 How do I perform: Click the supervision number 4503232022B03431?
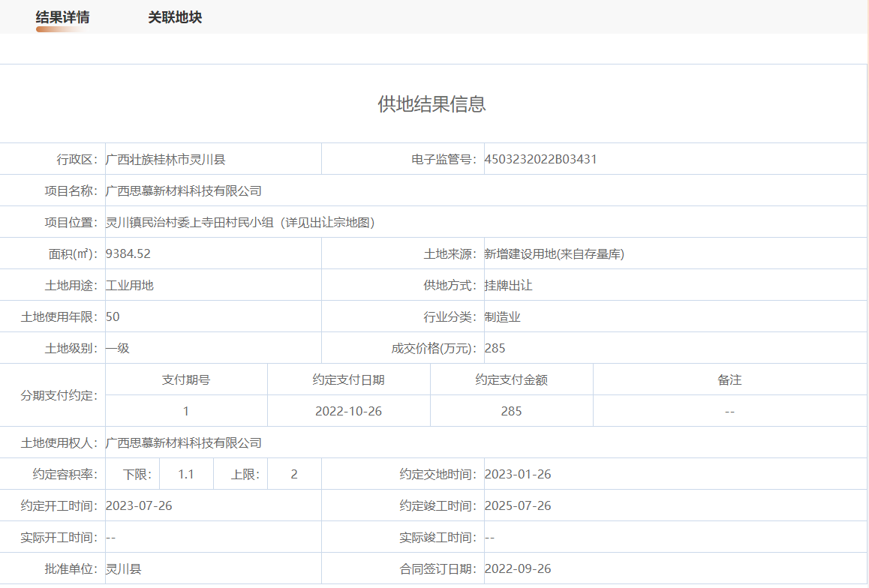coord(541,159)
